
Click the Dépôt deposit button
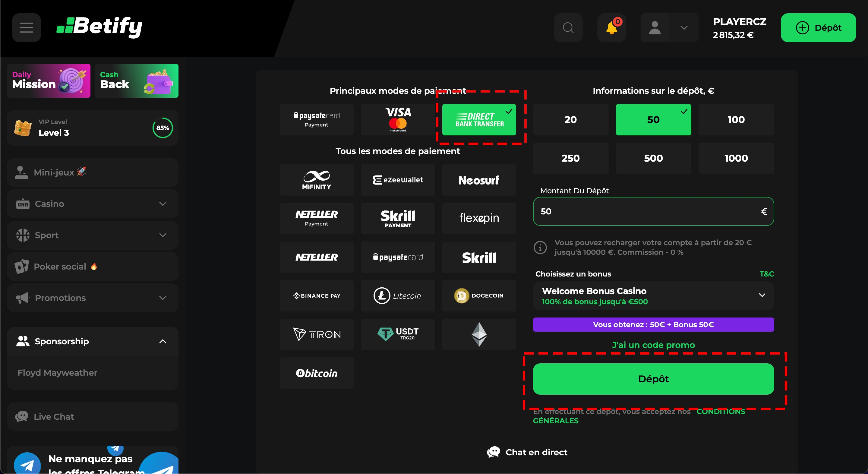tap(653, 379)
